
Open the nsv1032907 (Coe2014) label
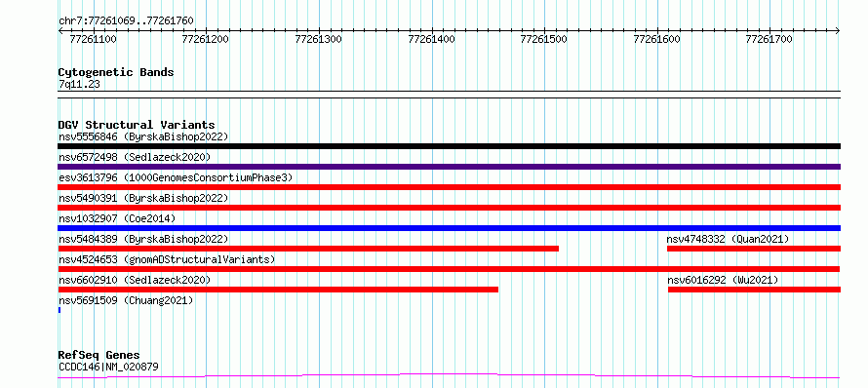click(x=117, y=218)
